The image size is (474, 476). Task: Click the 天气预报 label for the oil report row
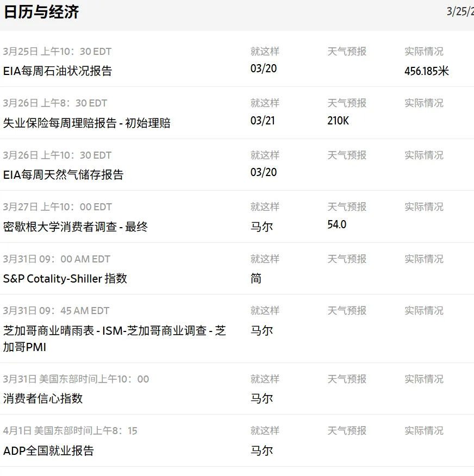pyautogui.click(x=347, y=51)
